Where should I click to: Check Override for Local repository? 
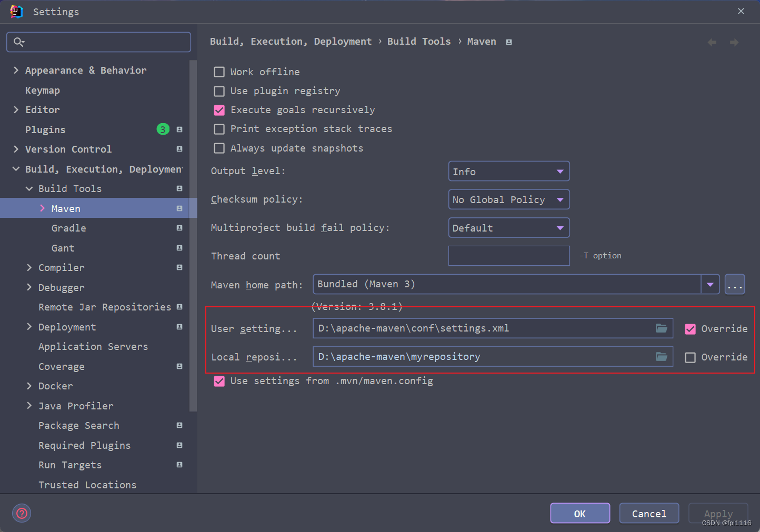(690, 357)
